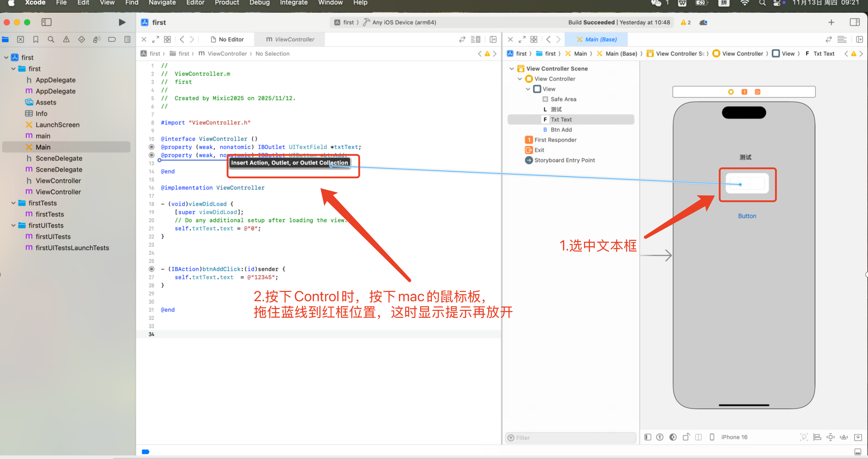Screen dimensions: 868x459
Task: Open the Product menu
Action: tap(227, 3)
